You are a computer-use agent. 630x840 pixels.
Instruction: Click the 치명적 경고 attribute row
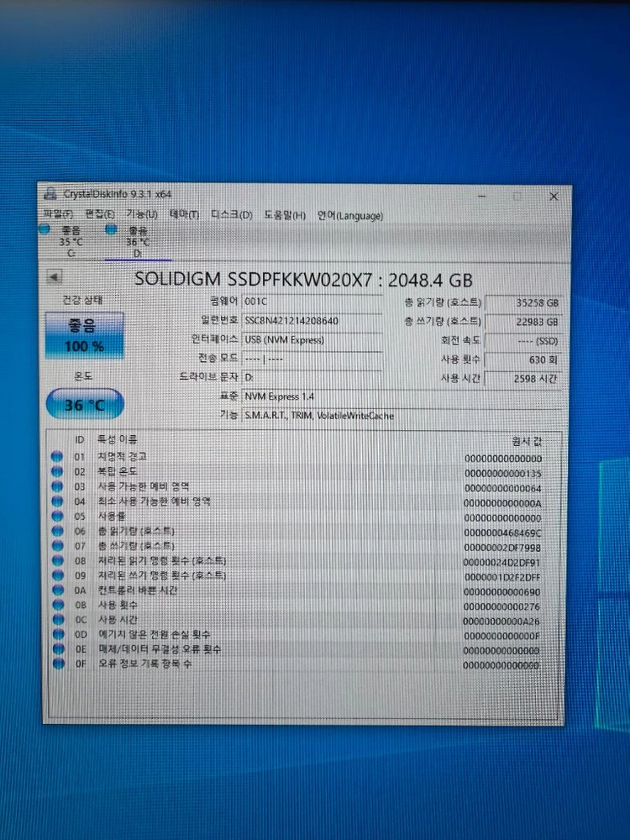click(303, 458)
